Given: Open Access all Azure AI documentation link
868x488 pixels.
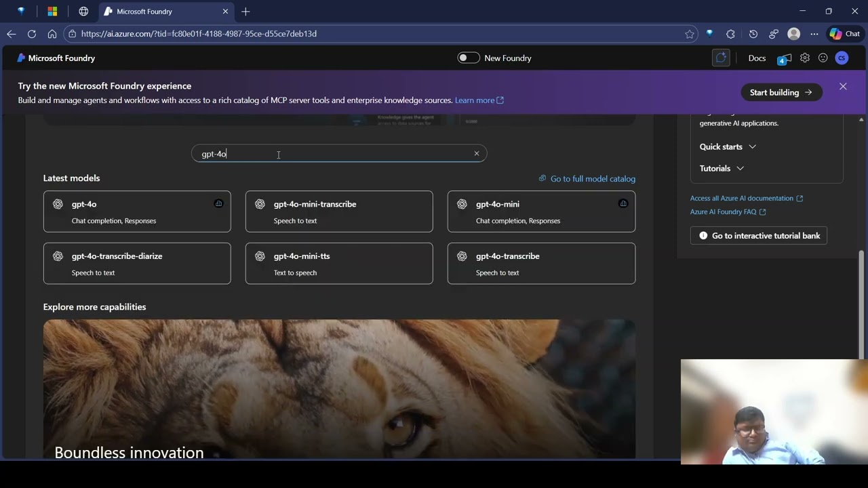Looking at the screenshot, I should click(x=747, y=198).
